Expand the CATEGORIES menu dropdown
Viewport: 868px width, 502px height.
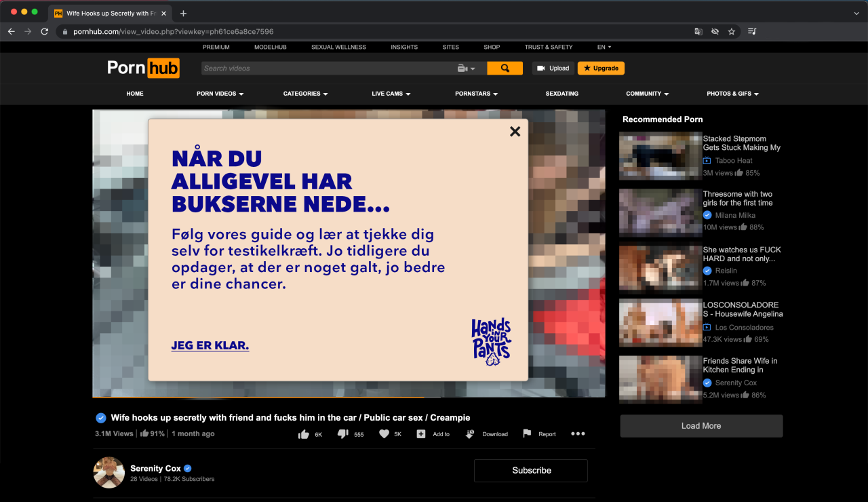pyautogui.click(x=306, y=94)
